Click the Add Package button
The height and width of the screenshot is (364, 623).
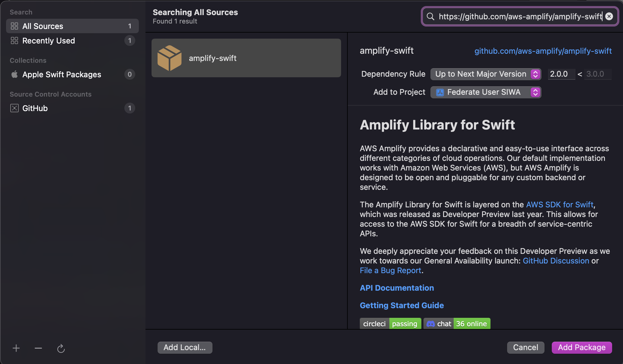point(582,347)
